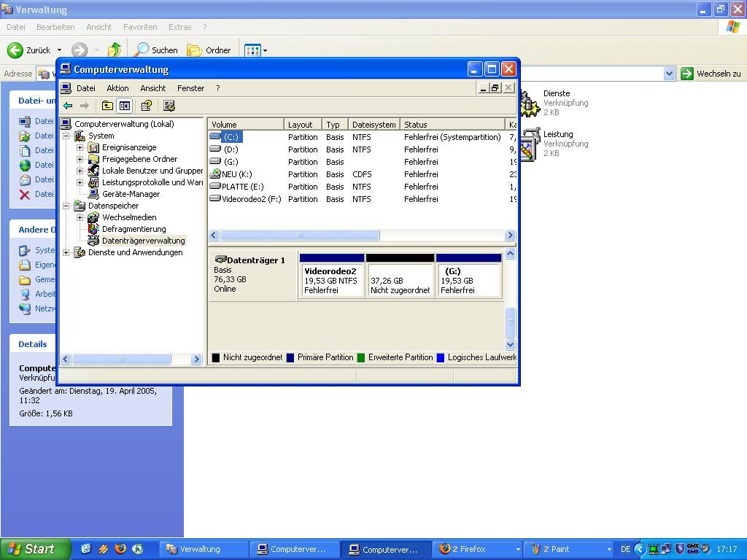747x560 pixels.
Task: Open the Bearbeiten menu in Verwaltung
Action: 55,27
